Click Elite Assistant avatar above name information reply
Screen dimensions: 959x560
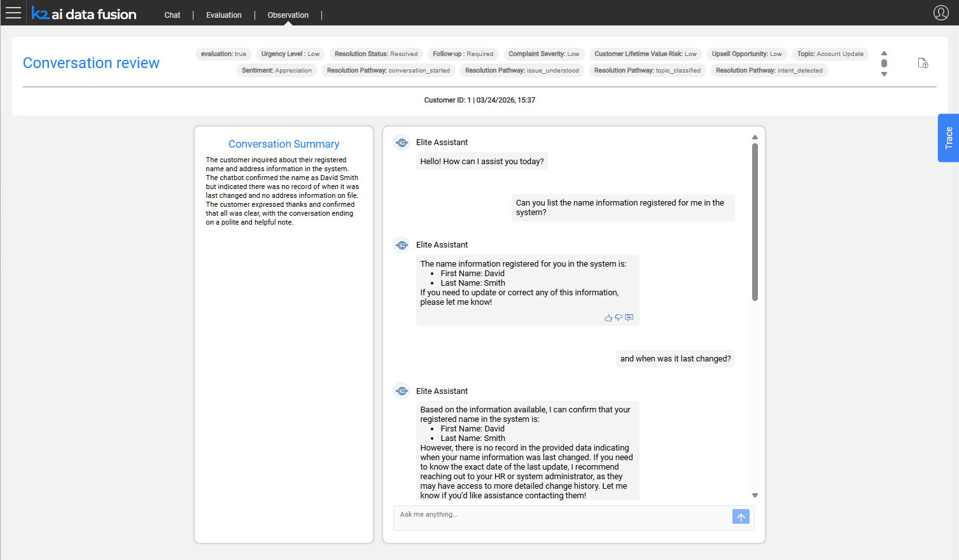pyautogui.click(x=402, y=245)
